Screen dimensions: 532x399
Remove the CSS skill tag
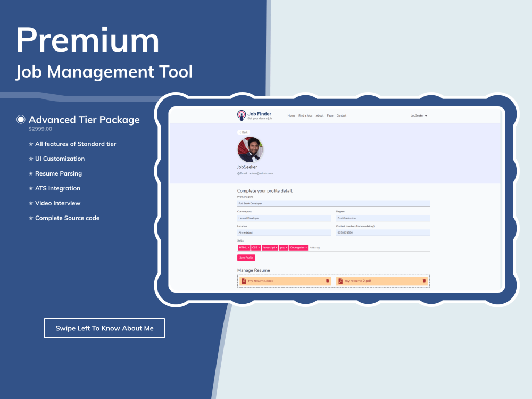tap(259, 248)
